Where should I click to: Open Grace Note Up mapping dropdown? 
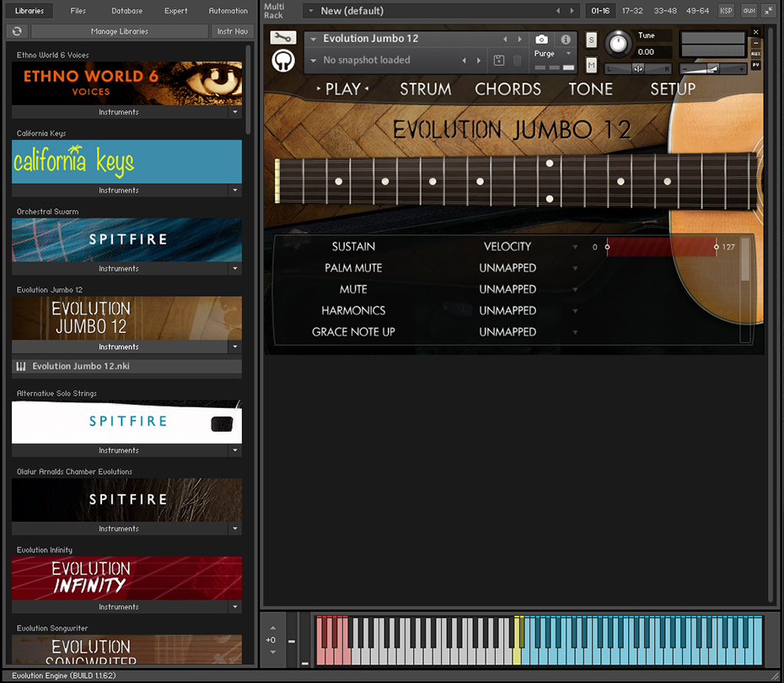tap(575, 332)
